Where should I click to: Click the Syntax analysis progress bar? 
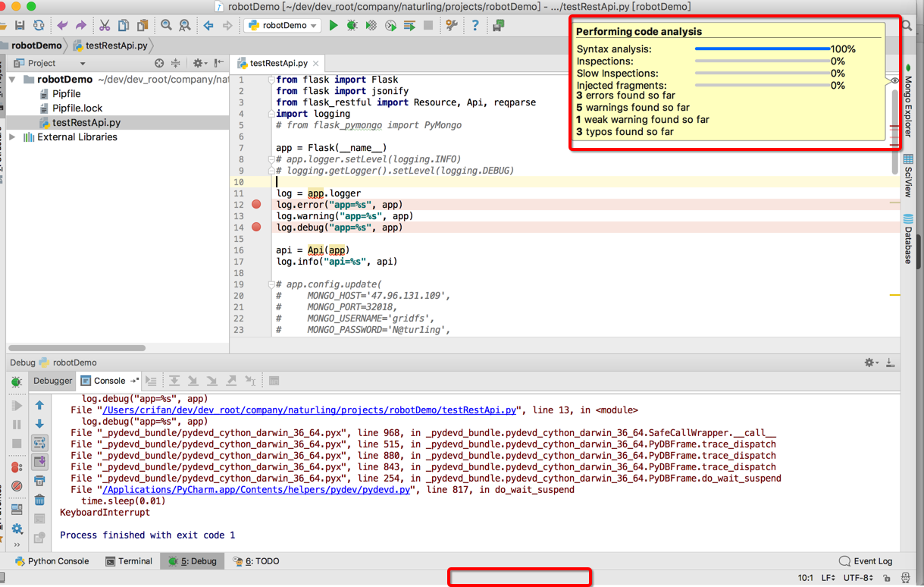tap(762, 49)
